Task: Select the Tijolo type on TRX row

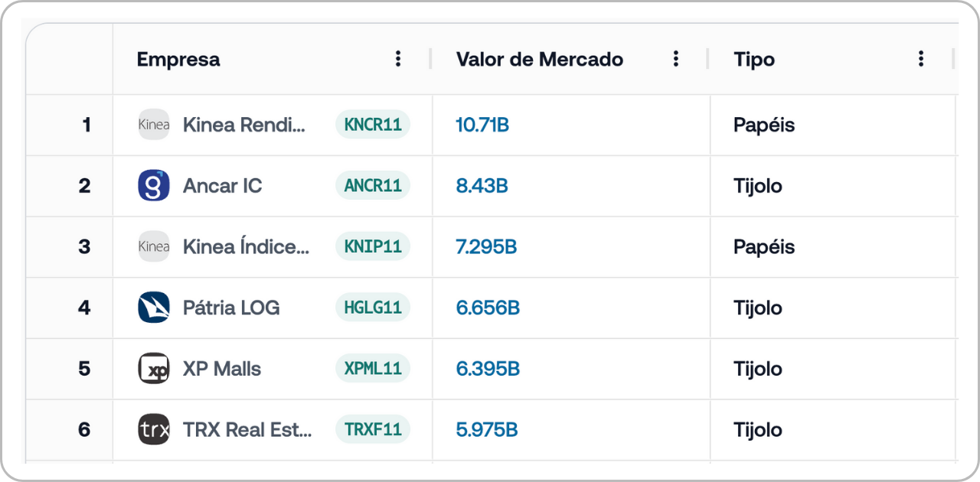Action: pyautogui.click(x=758, y=429)
